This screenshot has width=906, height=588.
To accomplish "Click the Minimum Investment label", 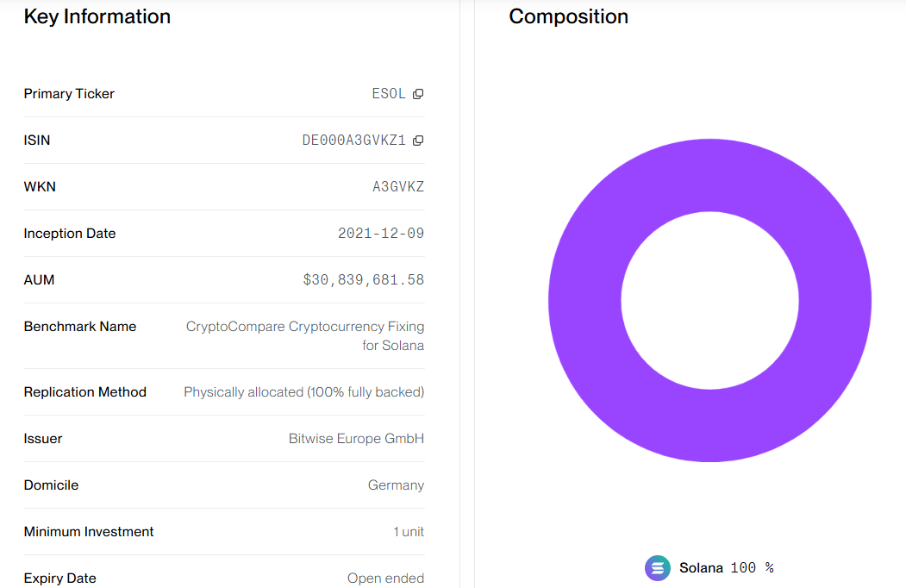I will coord(89,532).
